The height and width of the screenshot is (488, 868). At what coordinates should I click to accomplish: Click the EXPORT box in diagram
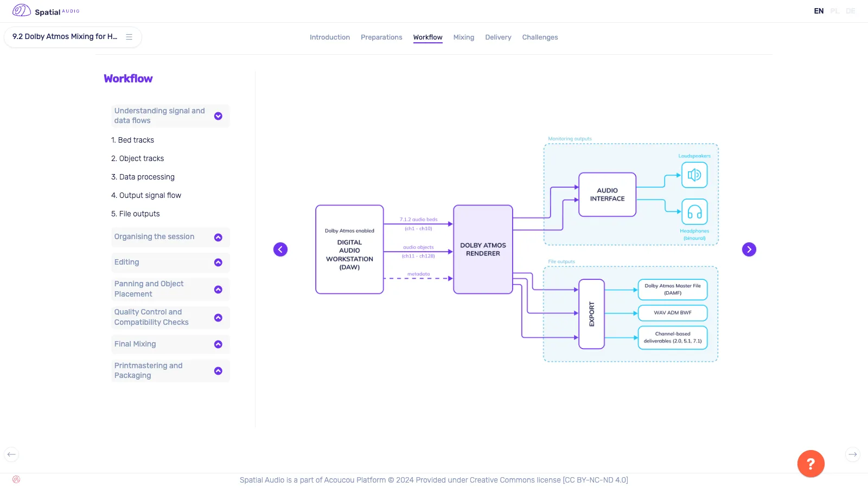[x=591, y=314]
